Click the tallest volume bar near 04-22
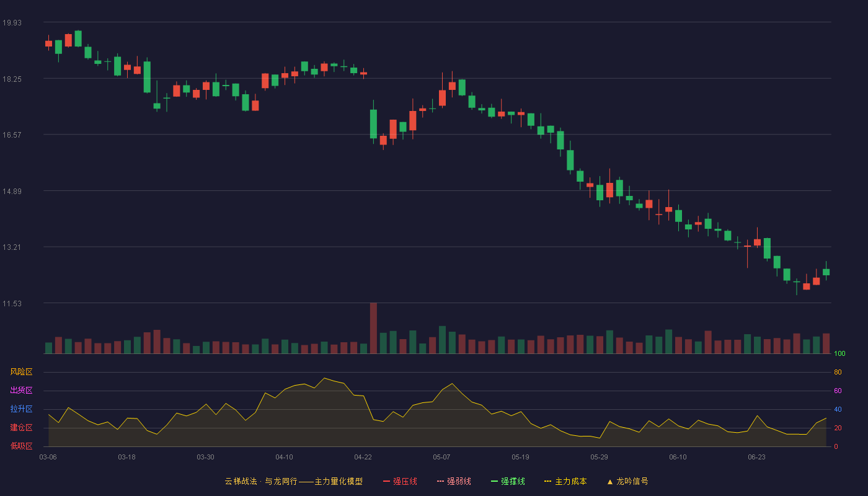 tap(373, 328)
